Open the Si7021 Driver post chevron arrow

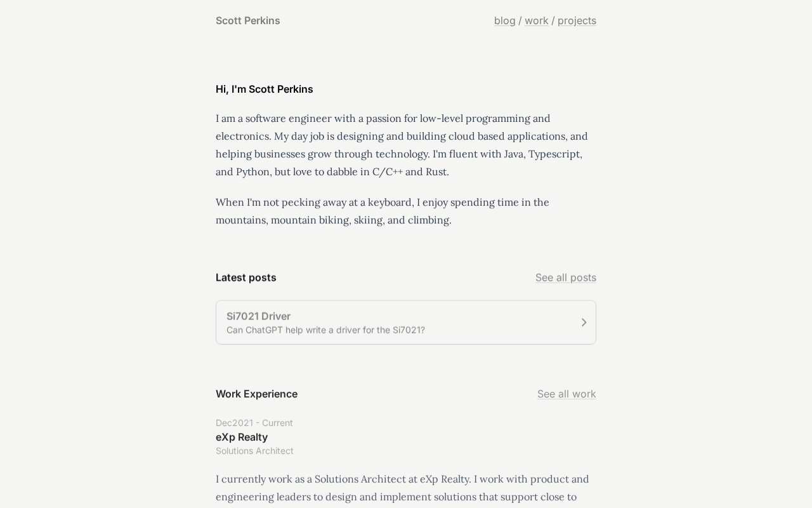click(584, 323)
